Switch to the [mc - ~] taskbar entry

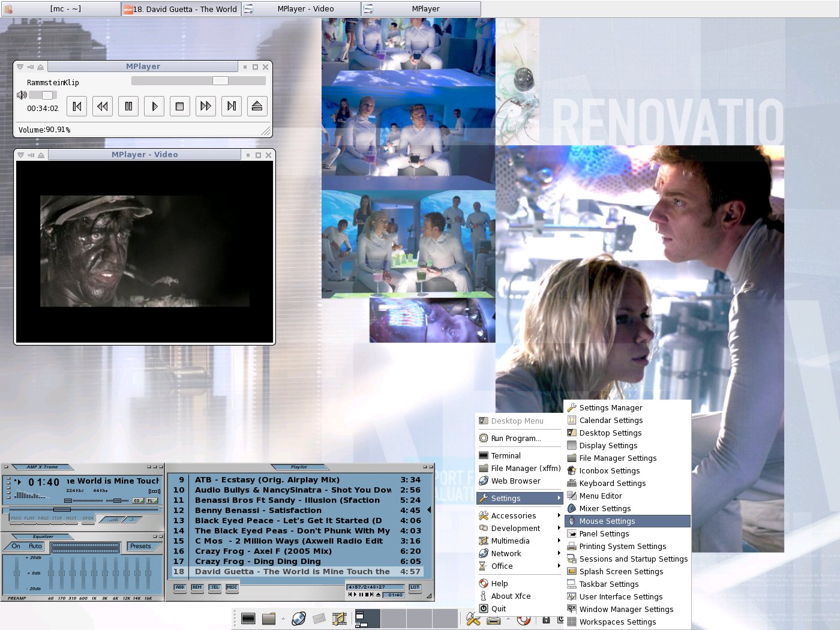pyautogui.click(x=61, y=9)
